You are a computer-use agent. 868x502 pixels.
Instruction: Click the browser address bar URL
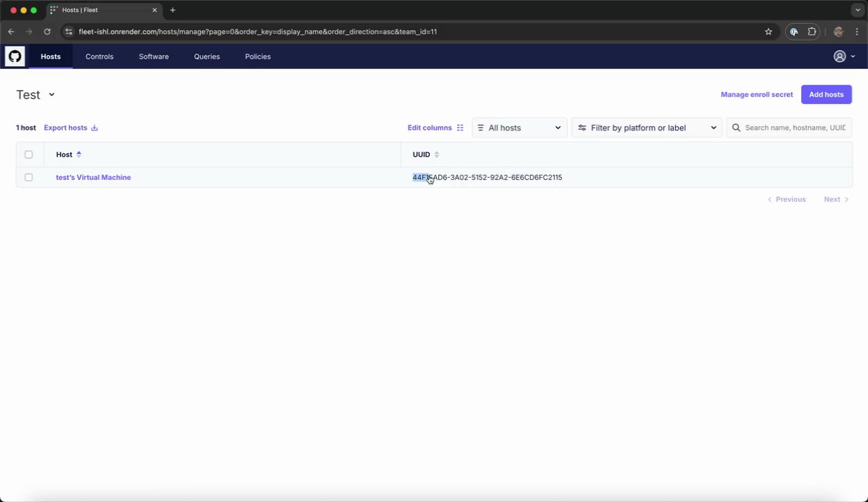pyautogui.click(x=258, y=31)
